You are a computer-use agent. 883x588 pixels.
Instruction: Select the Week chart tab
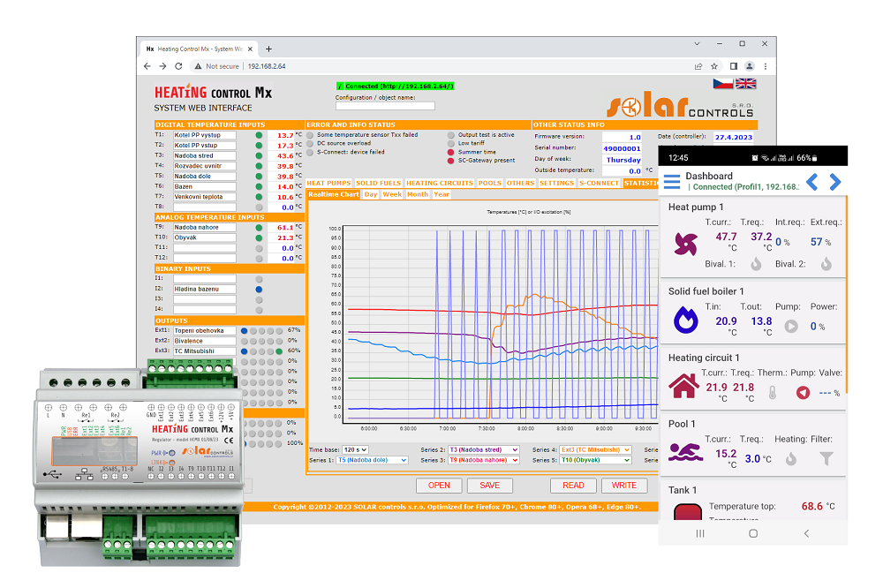pos(392,194)
